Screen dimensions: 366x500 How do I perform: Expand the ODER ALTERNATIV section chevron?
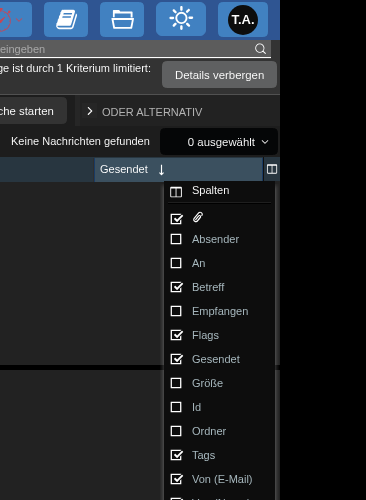(x=89, y=111)
